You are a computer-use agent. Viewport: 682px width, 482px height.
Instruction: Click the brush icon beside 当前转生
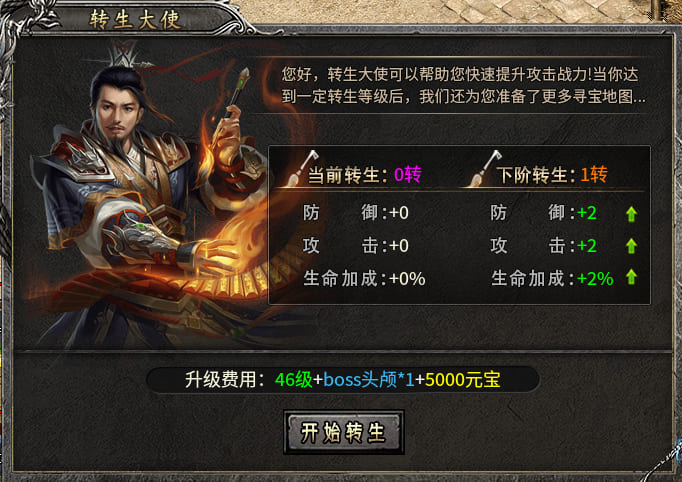pyautogui.click(x=301, y=169)
